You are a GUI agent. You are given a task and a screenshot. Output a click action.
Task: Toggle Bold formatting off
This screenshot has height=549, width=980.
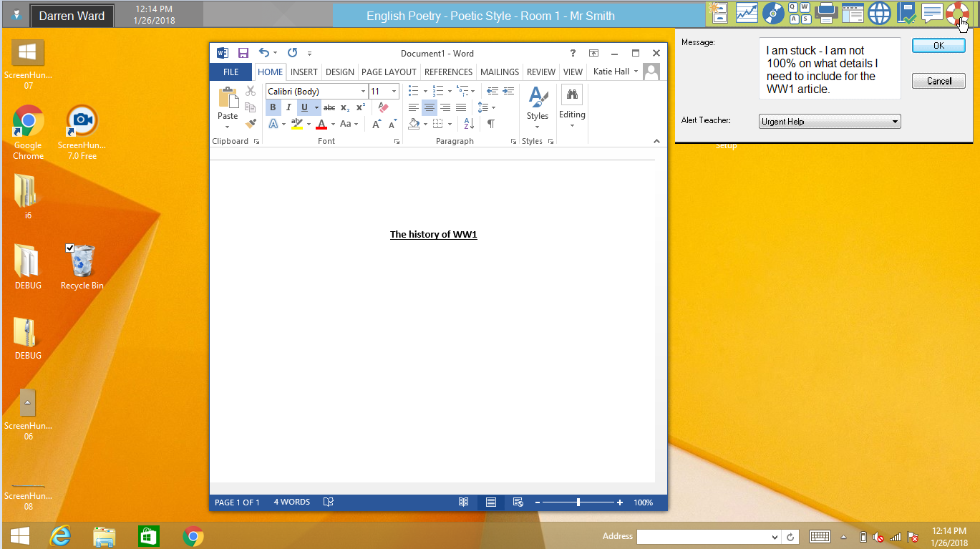point(273,107)
